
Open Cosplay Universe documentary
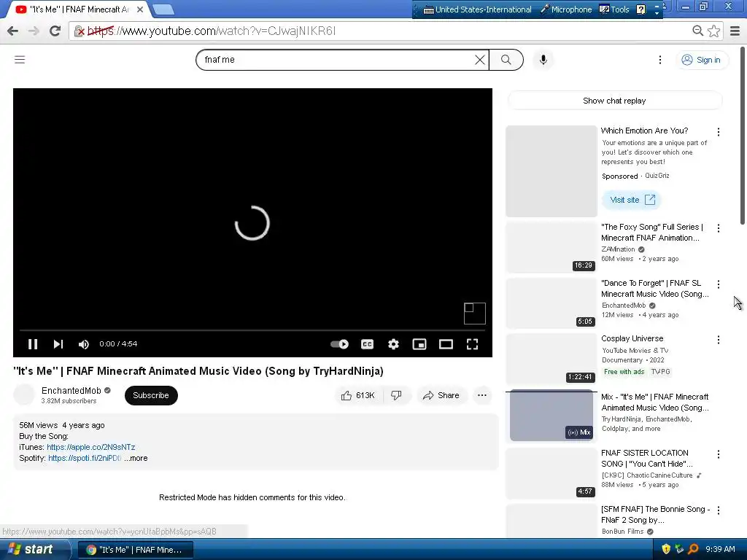(x=632, y=338)
